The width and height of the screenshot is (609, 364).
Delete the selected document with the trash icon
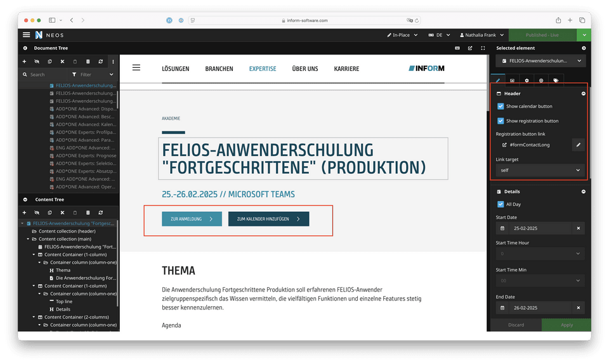(x=88, y=62)
